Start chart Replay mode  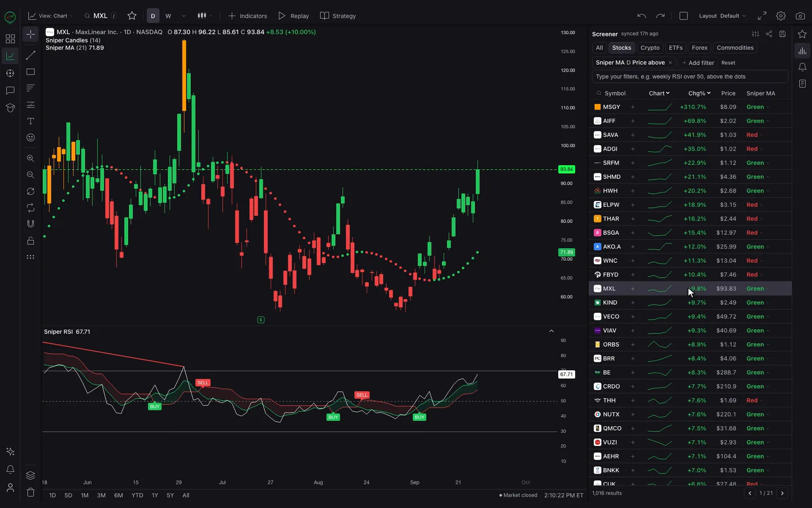[x=294, y=16]
